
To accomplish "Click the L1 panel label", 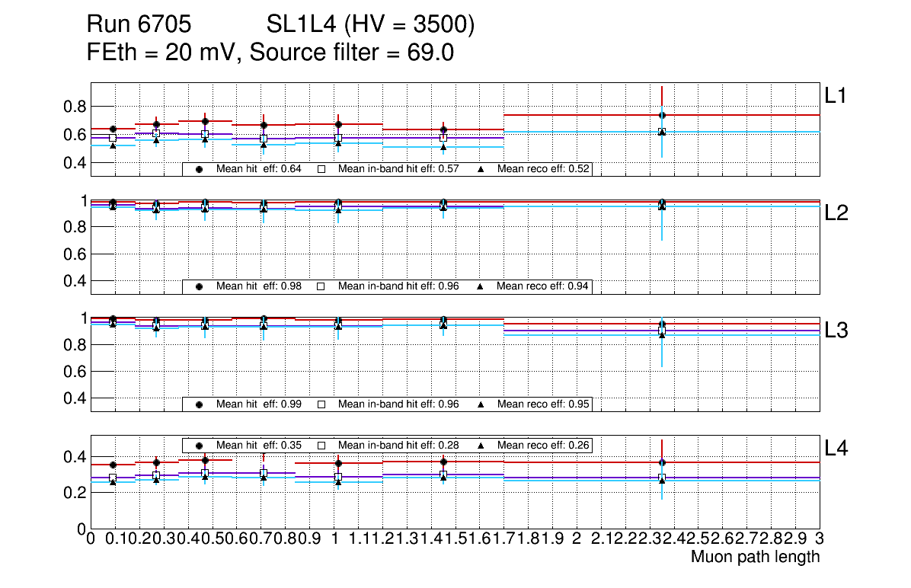I will point(836,96).
